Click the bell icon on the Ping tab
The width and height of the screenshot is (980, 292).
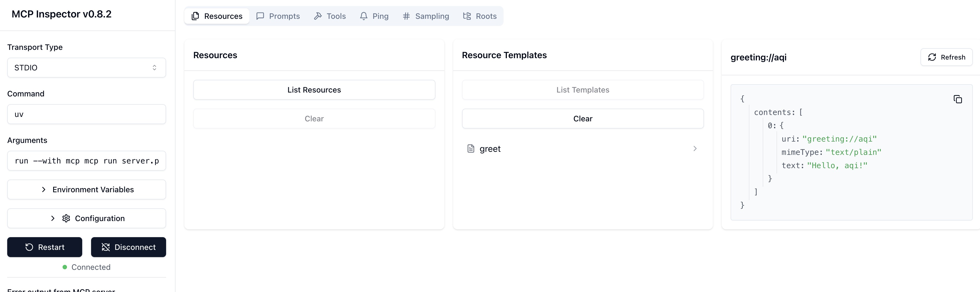point(364,16)
